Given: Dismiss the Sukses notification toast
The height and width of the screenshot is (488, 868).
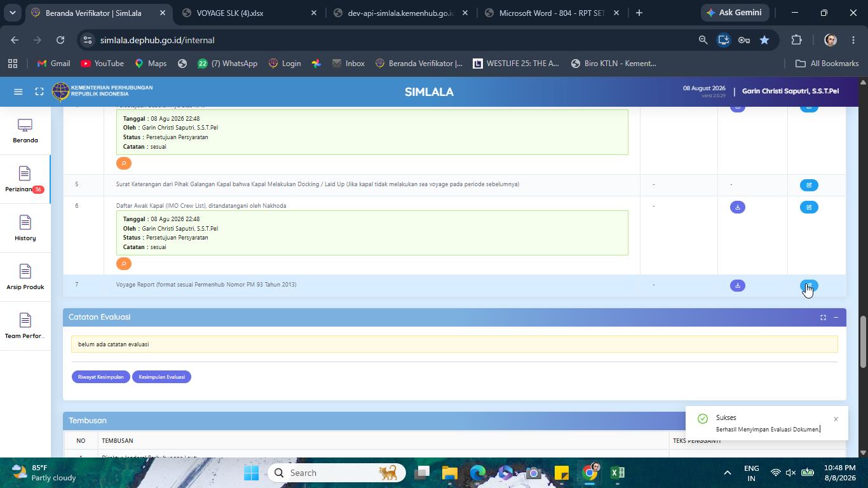Looking at the screenshot, I should (x=836, y=419).
